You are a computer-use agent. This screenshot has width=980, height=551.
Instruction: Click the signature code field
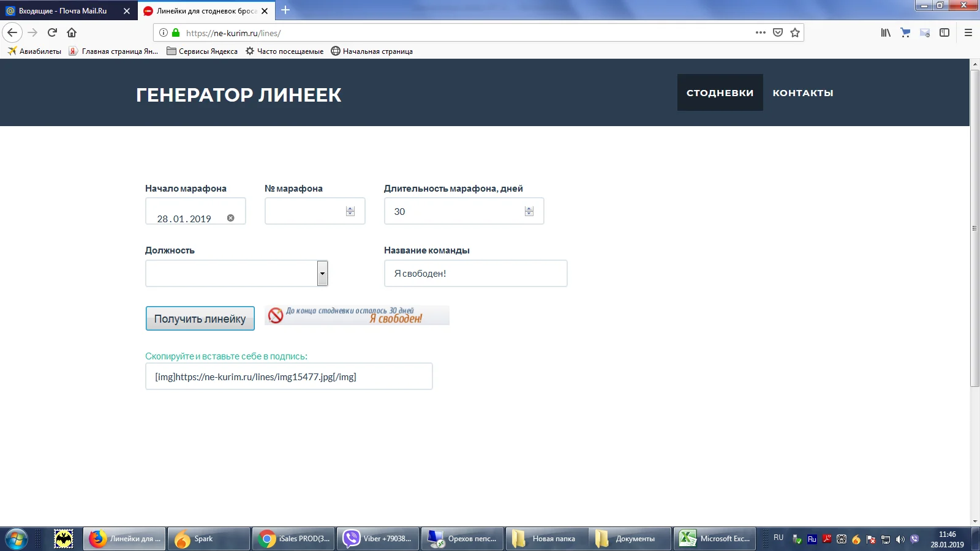tap(289, 377)
